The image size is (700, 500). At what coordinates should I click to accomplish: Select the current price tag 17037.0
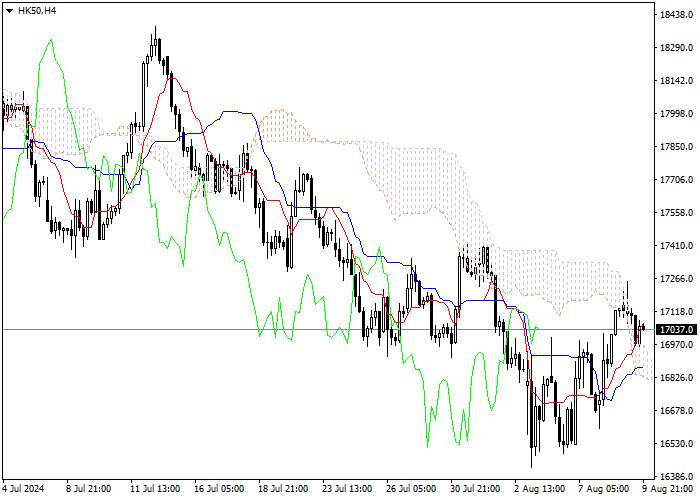coord(677,330)
